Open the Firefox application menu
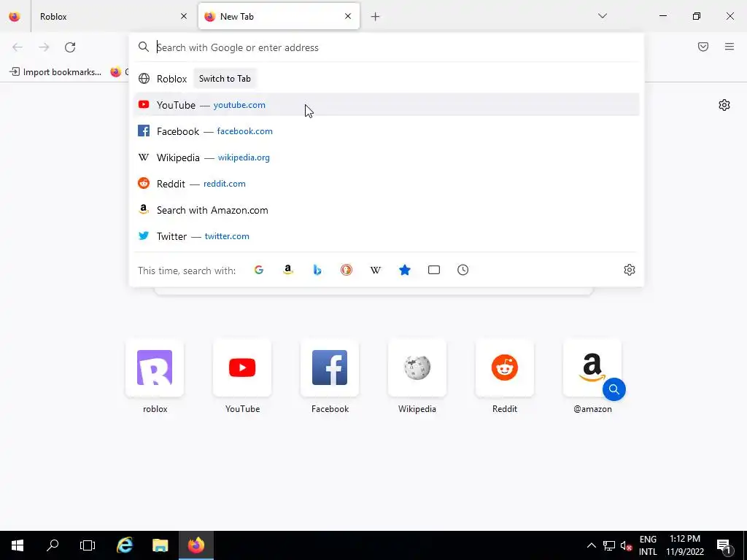 pyautogui.click(x=729, y=47)
